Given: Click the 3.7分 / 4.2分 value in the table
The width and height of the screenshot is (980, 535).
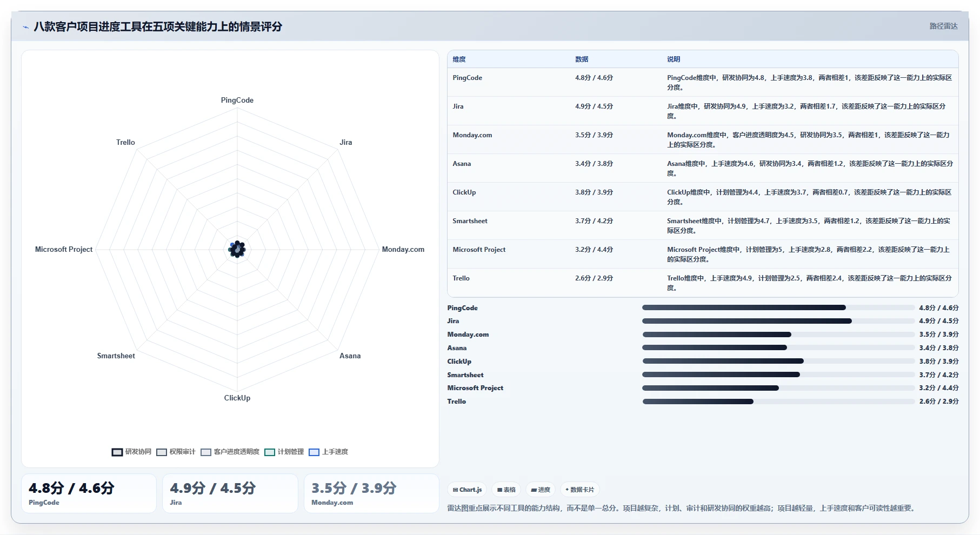Looking at the screenshot, I should 594,221.
